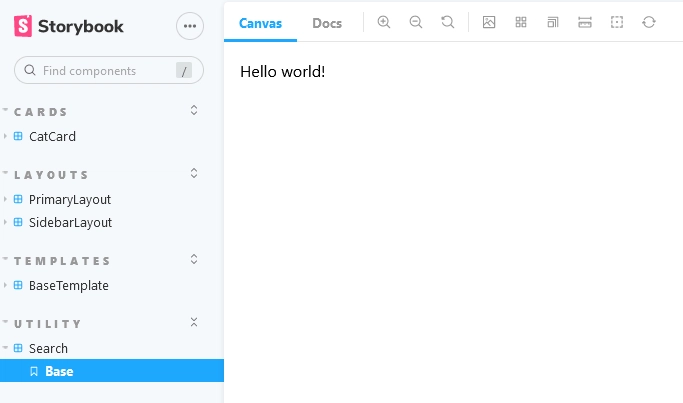
Task: Focus the Find components search field
Action: 109,70
